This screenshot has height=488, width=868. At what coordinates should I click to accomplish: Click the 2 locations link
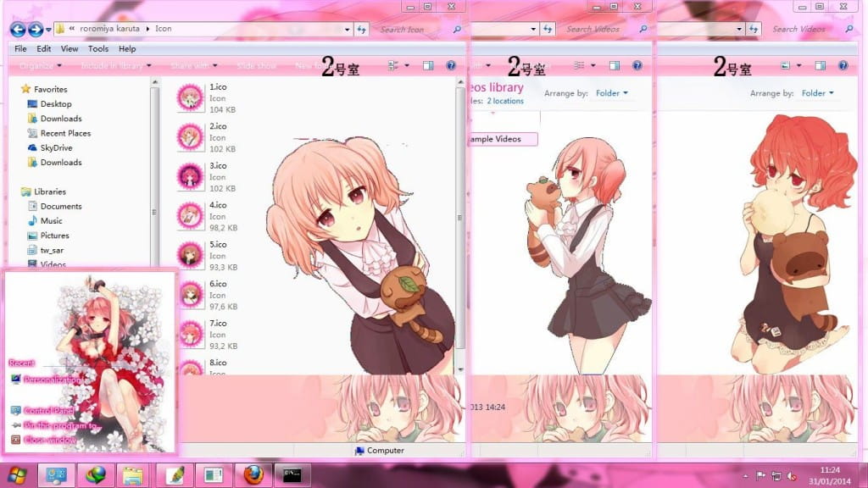(x=505, y=101)
